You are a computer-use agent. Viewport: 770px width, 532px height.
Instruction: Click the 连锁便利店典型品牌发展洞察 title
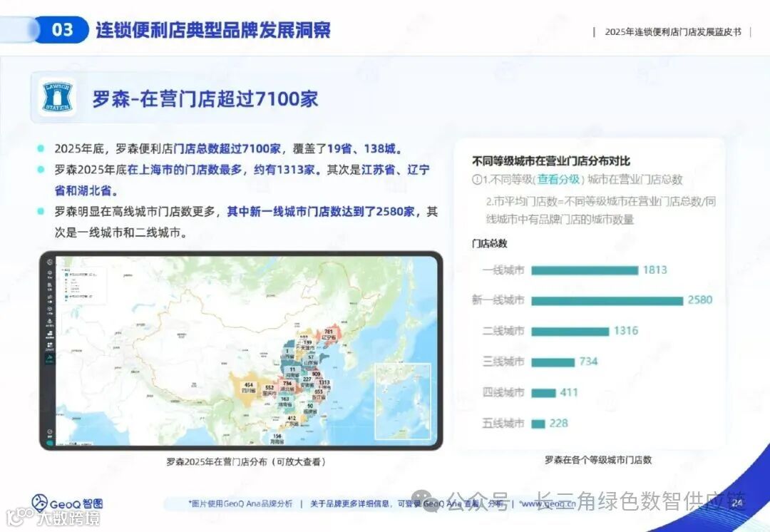coord(213,30)
